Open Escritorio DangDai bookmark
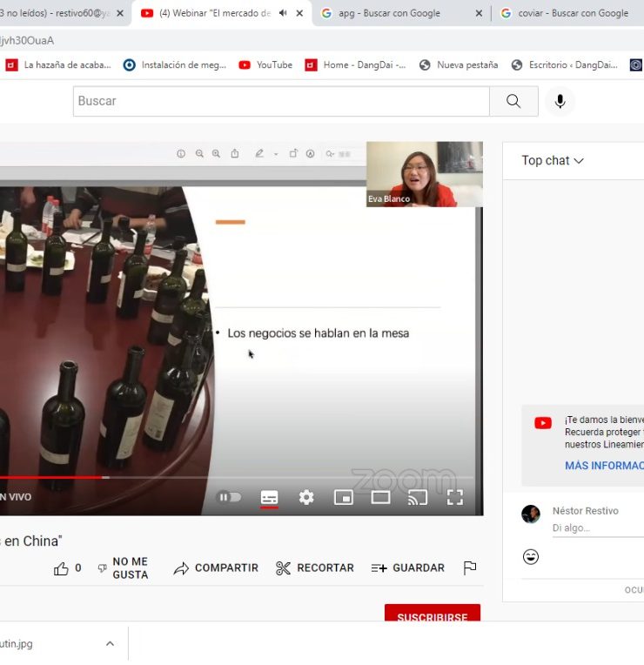 click(x=564, y=65)
